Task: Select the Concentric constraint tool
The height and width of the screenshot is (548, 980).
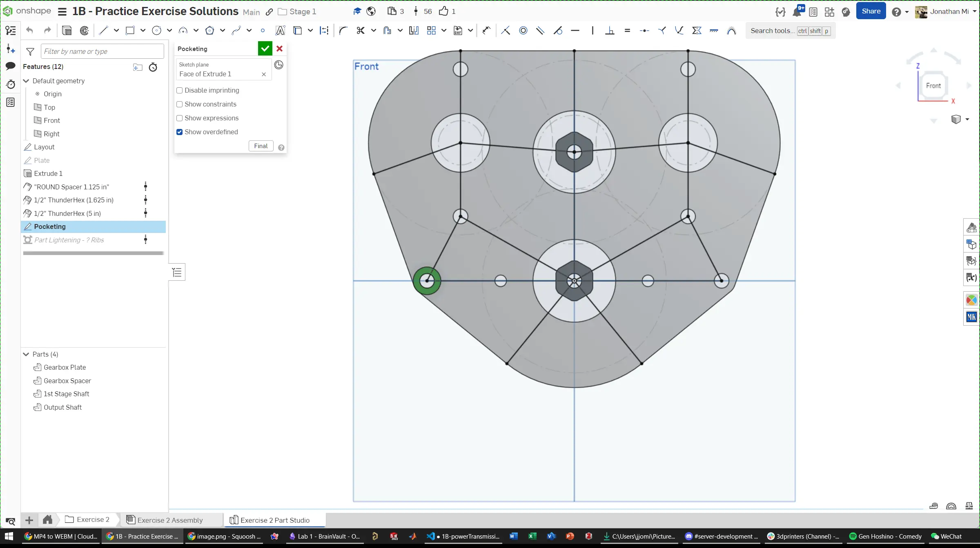Action: click(x=523, y=31)
